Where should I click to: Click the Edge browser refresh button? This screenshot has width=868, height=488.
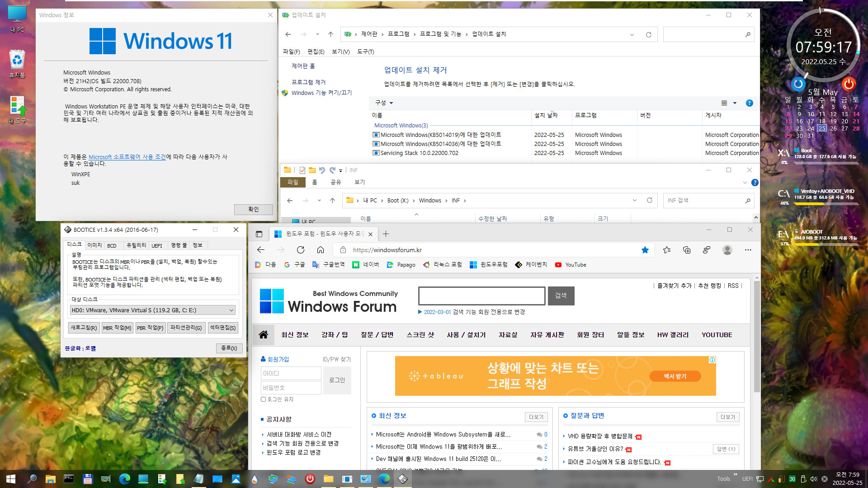tap(300, 250)
